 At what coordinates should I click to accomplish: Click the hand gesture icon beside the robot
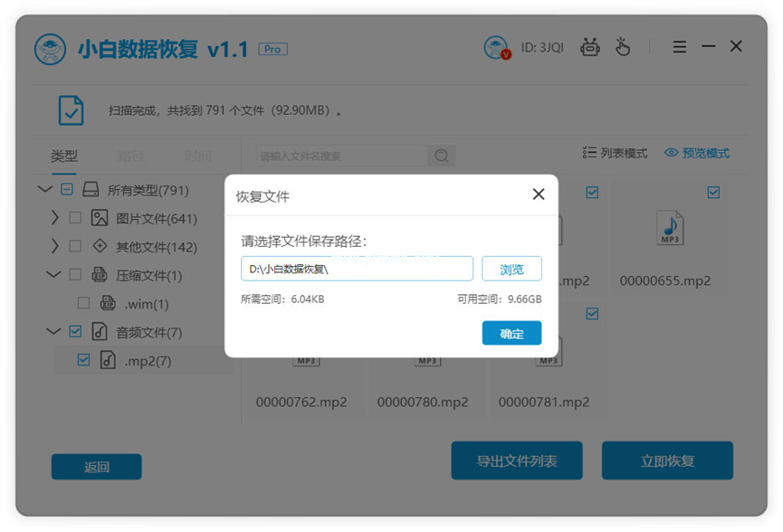(624, 46)
